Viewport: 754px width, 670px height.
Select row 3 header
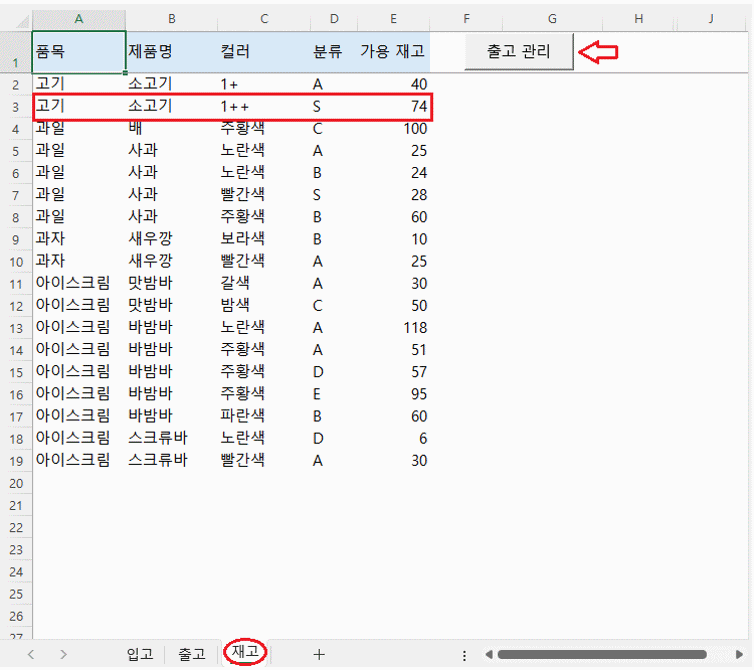(x=16, y=106)
